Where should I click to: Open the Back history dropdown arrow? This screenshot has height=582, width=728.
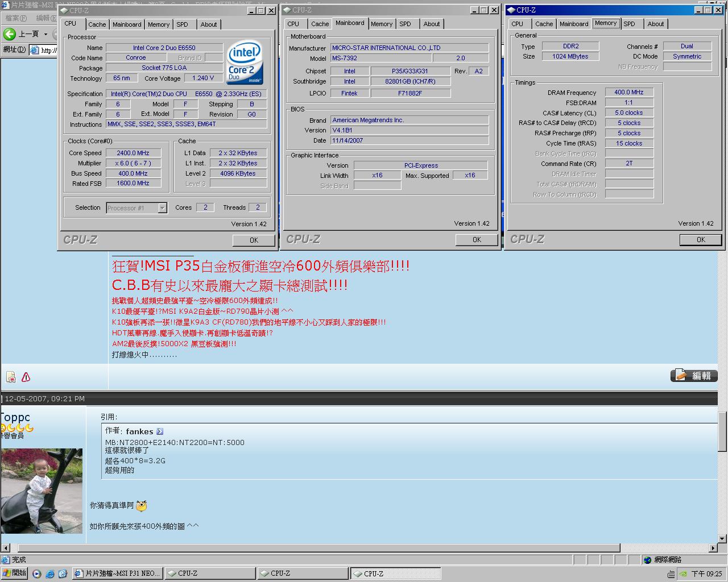[46, 34]
